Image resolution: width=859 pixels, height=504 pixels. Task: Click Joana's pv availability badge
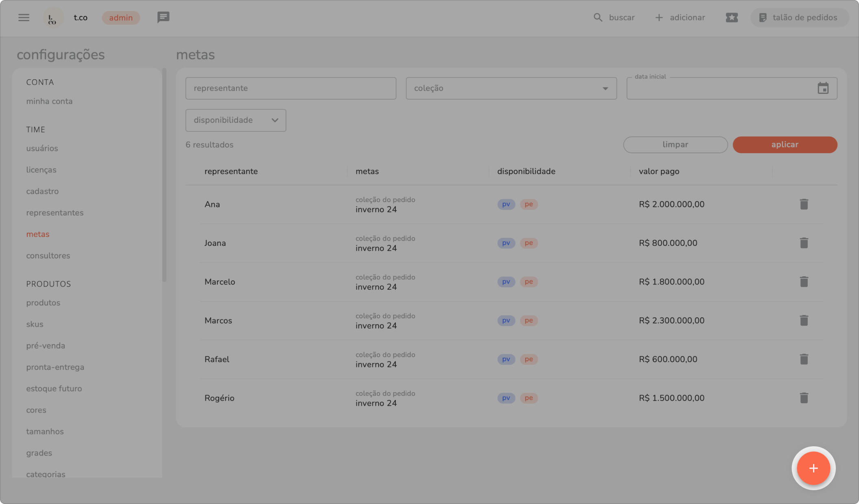click(506, 243)
